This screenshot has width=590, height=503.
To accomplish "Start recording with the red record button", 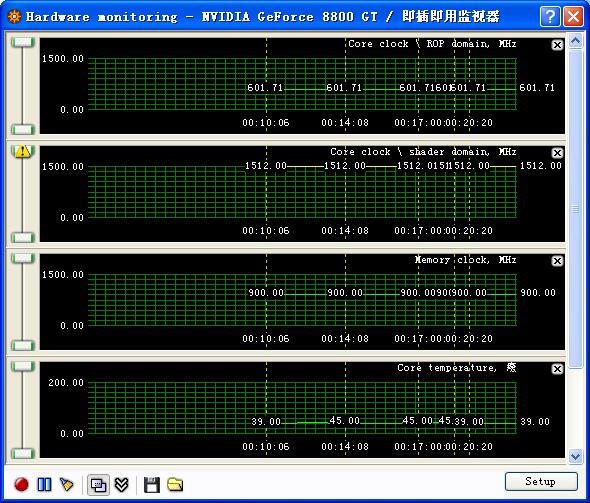I will click(21, 485).
